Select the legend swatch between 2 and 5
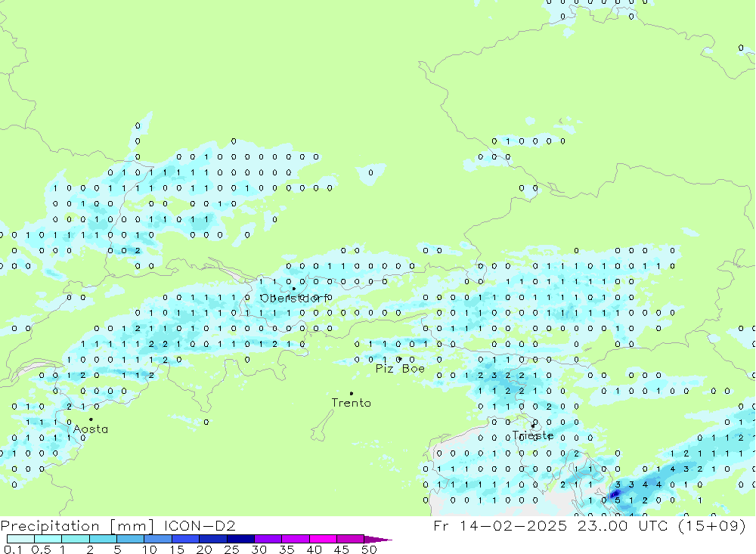Screen dimensions: 756x554 (x=103, y=539)
